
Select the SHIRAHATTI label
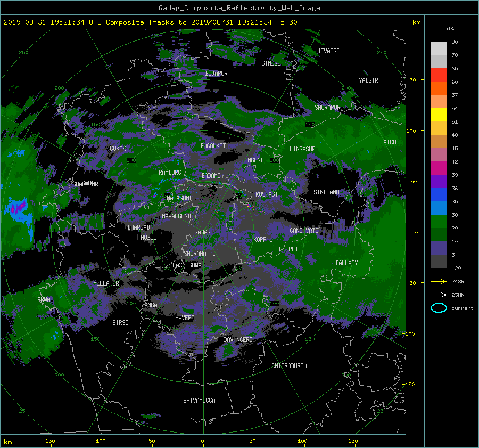point(200,254)
